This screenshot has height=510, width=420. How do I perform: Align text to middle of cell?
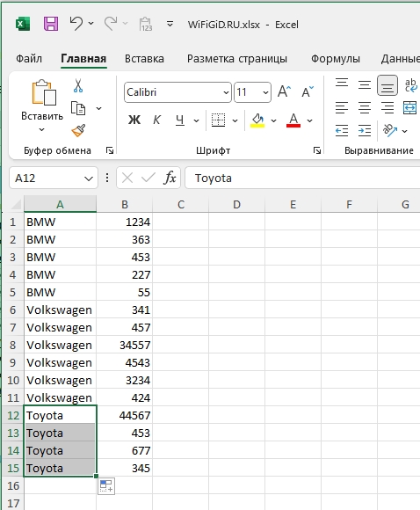pyautogui.click(x=365, y=85)
